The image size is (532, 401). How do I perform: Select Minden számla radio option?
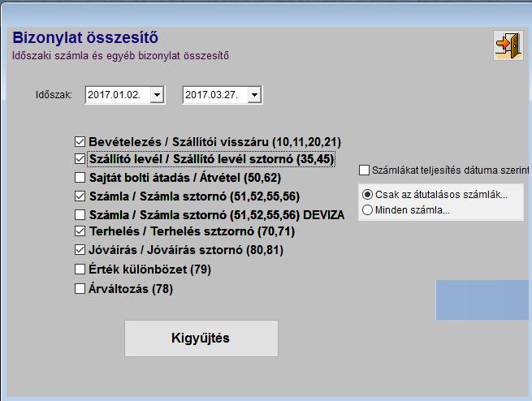tap(367, 209)
